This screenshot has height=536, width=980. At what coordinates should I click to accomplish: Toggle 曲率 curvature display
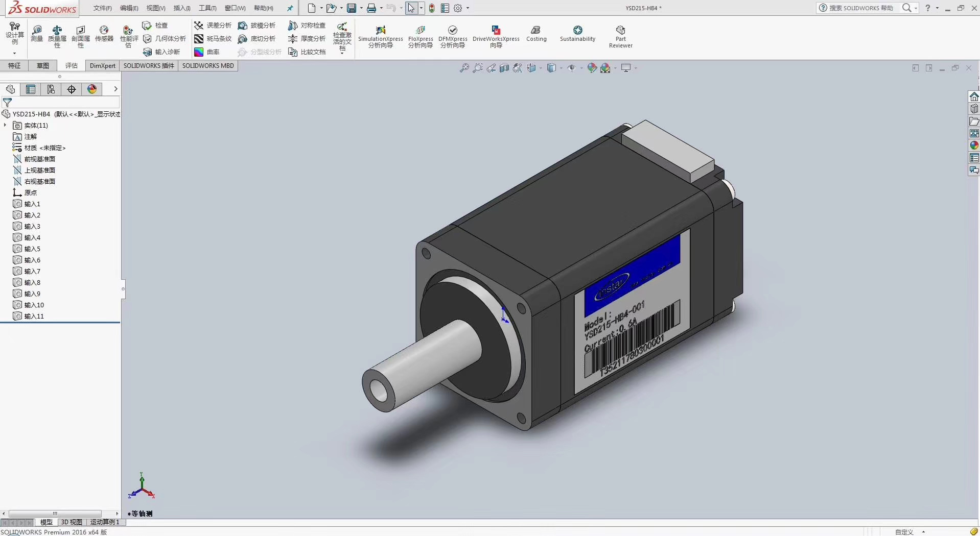207,52
